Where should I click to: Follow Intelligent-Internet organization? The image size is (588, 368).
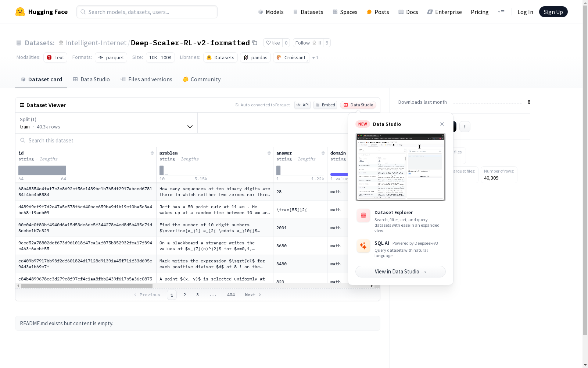(x=308, y=43)
